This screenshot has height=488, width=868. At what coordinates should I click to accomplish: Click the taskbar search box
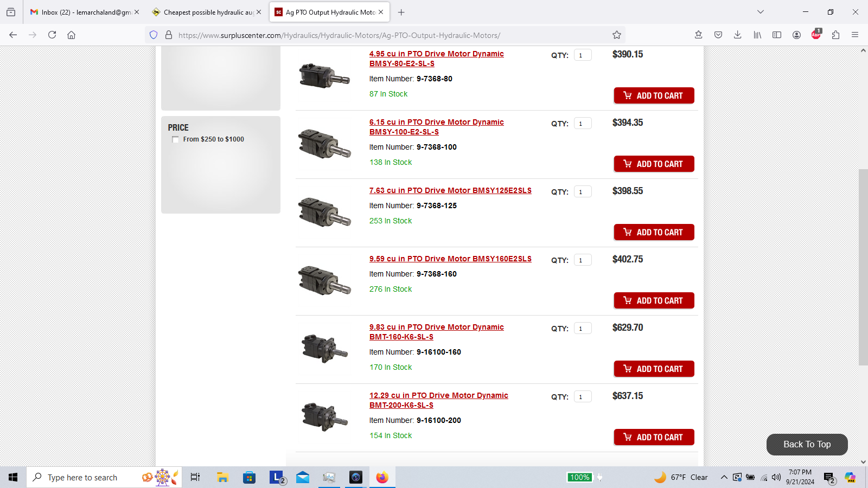[104, 477]
